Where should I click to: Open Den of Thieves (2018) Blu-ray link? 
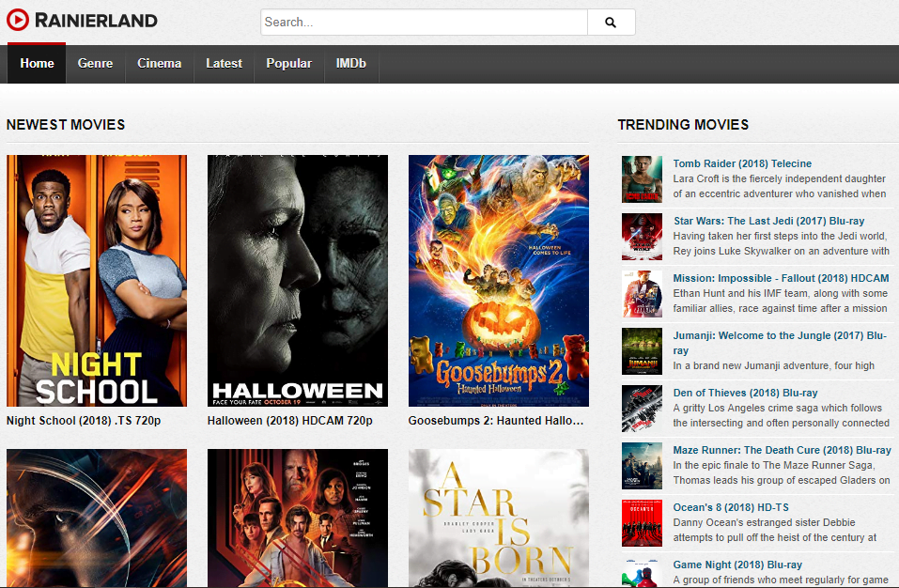coord(745,393)
